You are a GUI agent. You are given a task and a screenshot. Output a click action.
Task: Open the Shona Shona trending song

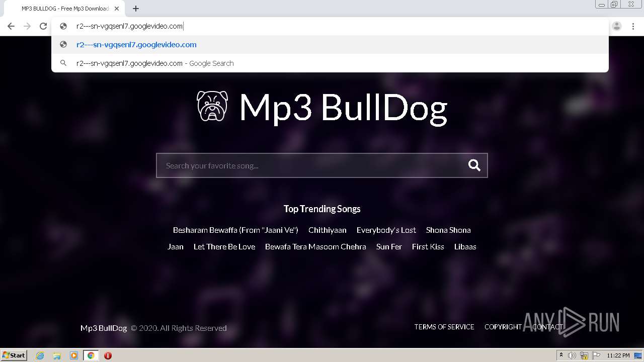click(448, 230)
